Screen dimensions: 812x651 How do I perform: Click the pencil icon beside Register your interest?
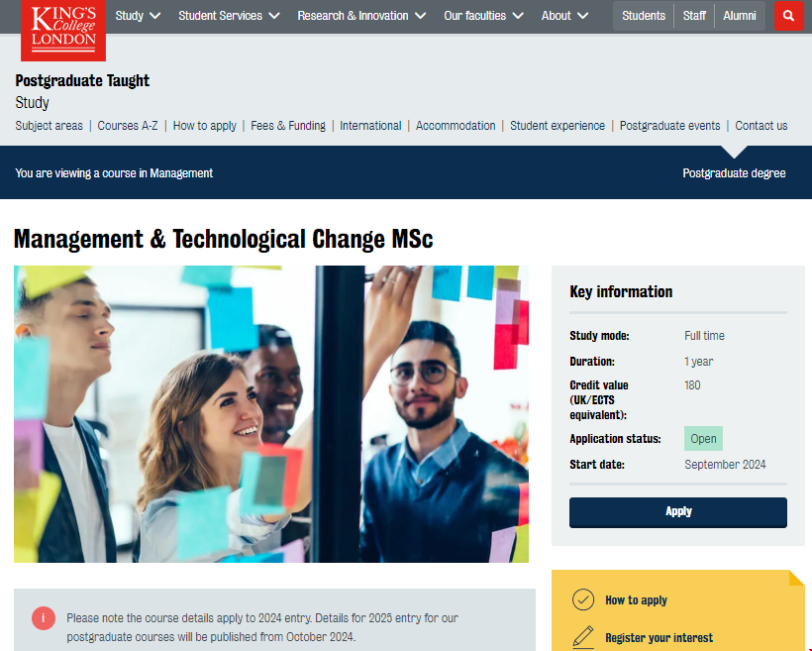pyautogui.click(x=583, y=637)
